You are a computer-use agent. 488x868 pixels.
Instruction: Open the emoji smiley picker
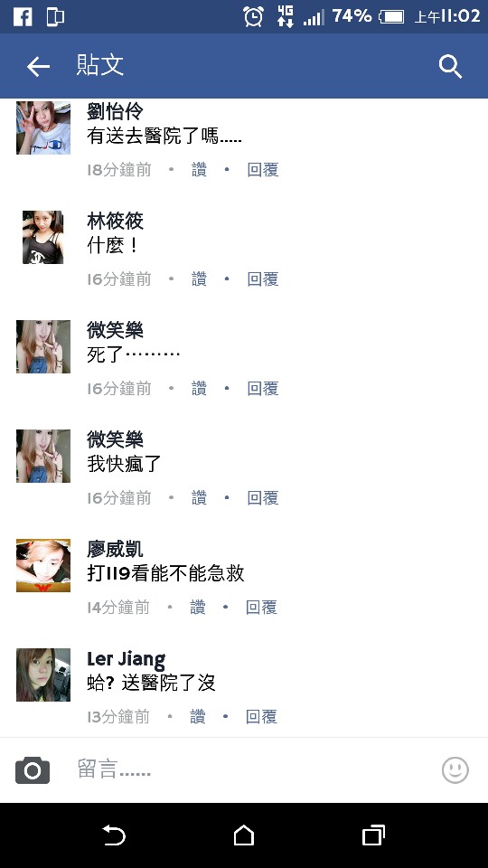tap(455, 770)
